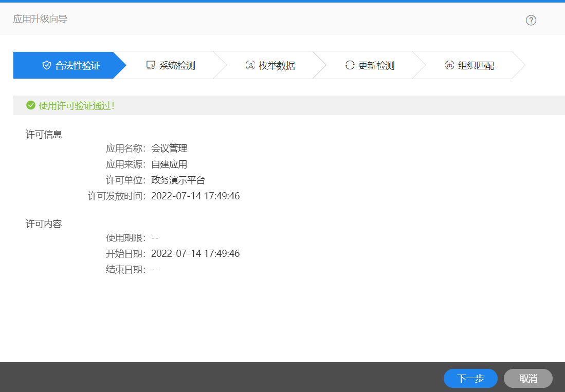
Task: Select the 合法性验证 step label
Action: point(78,66)
